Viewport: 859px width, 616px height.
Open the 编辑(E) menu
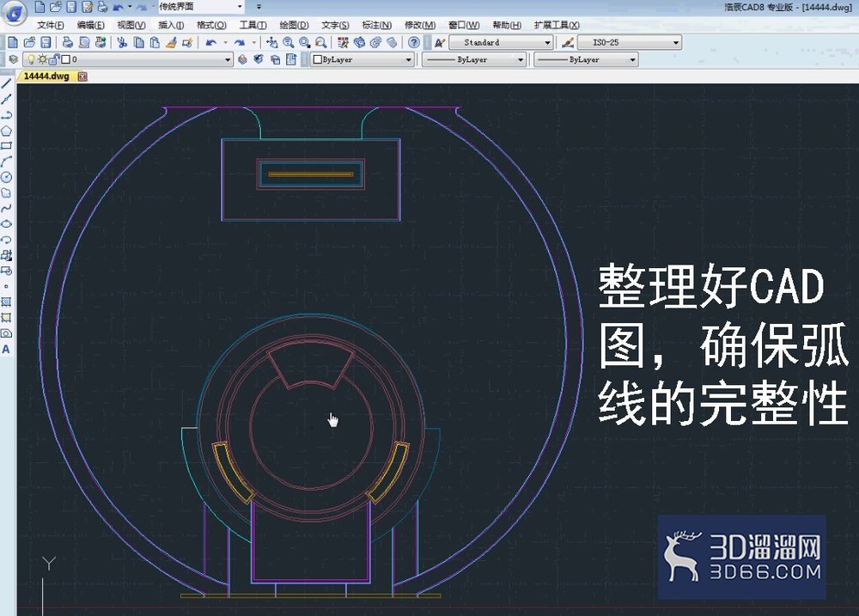click(91, 25)
